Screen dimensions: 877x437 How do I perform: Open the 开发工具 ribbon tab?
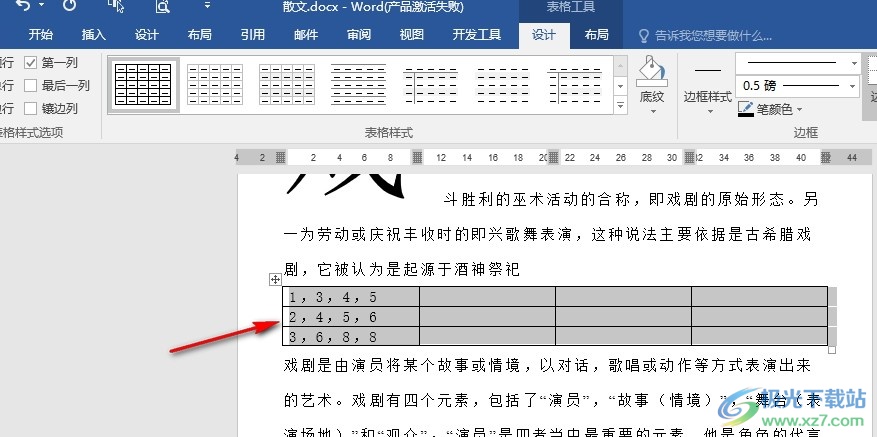477,35
